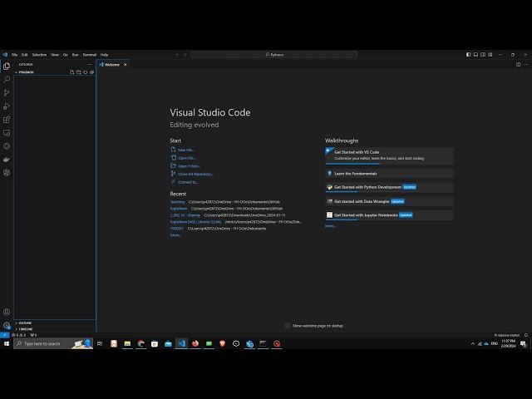Open the Help menu
Image resolution: width=532 pixels, height=399 pixels.
coord(104,55)
